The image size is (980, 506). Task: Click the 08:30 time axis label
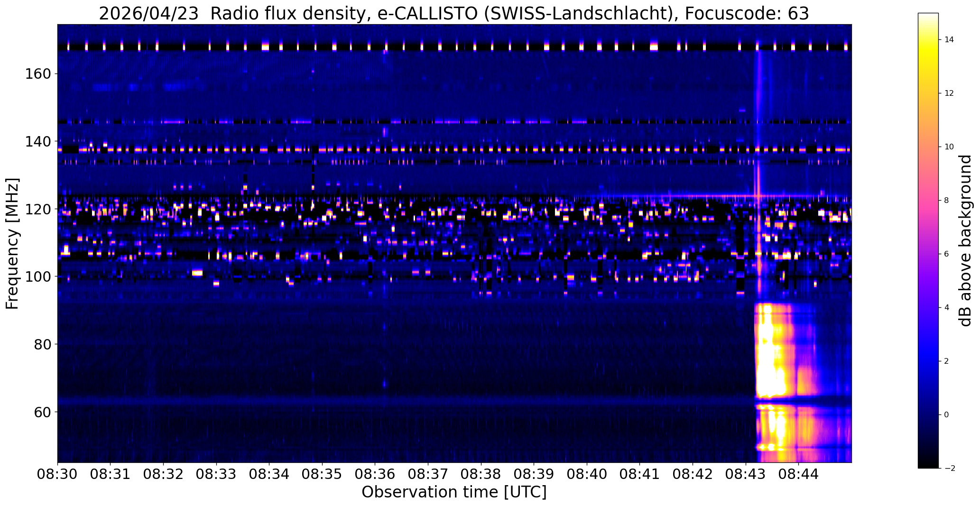(57, 474)
